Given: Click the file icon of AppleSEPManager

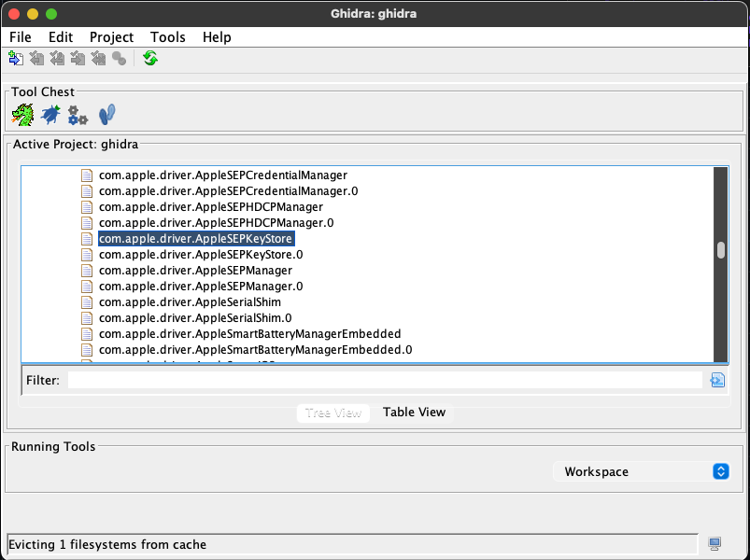Looking at the screenshot, I should 87,271.
